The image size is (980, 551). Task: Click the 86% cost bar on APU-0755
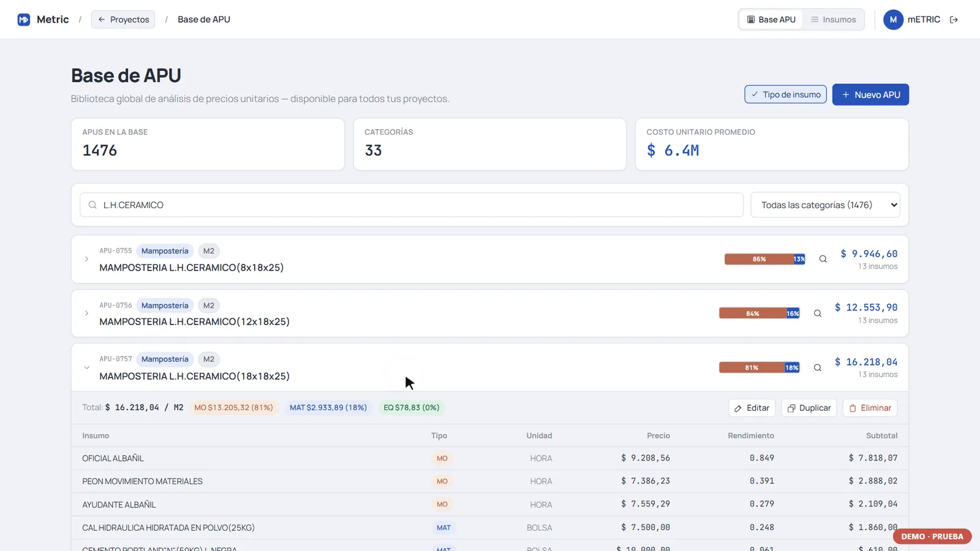click(x=759, y=259)
